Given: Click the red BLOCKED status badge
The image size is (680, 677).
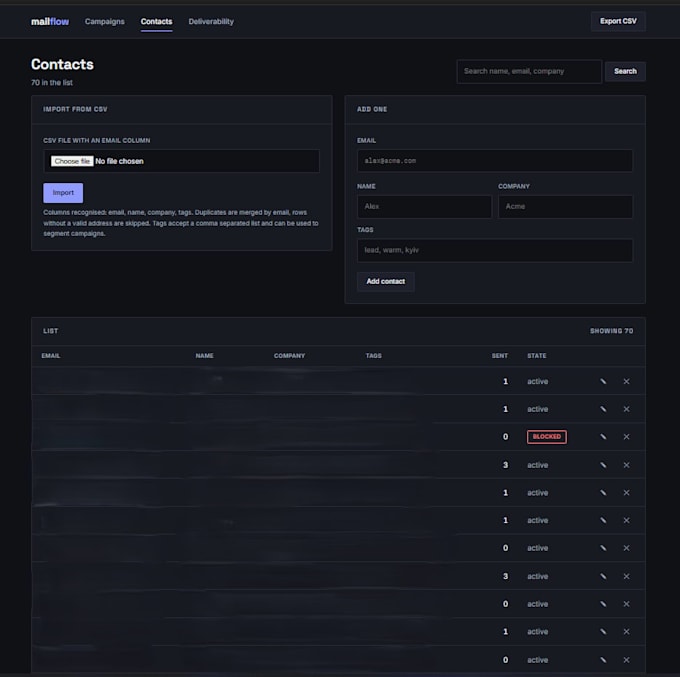Looking at the screenshot, I should (547, 437).
